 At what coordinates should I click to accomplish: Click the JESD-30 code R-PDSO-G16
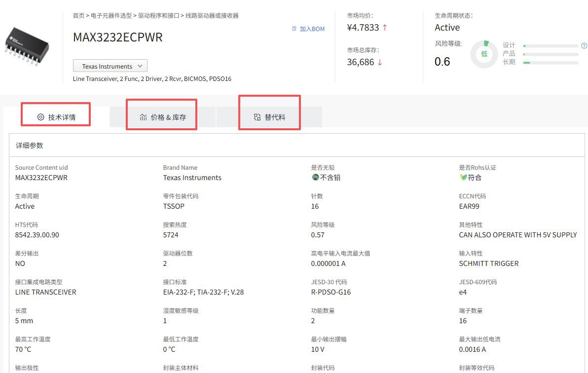point(331,292)
